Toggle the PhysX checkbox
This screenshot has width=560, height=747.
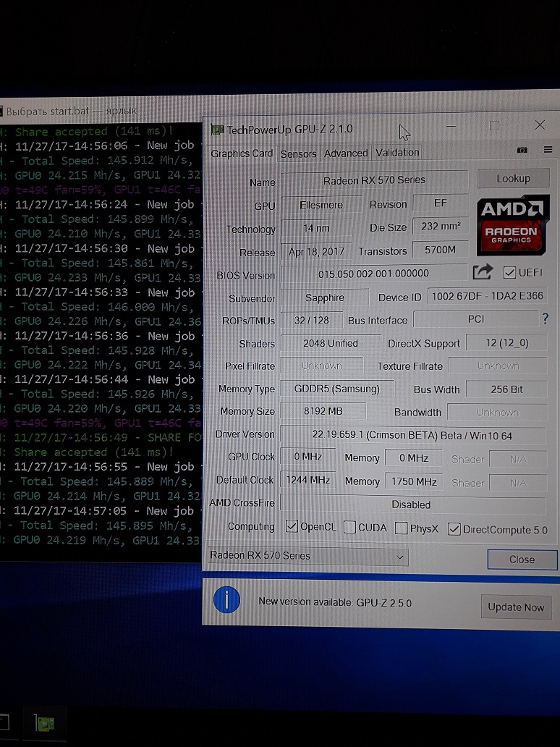[x=401, y=528]
